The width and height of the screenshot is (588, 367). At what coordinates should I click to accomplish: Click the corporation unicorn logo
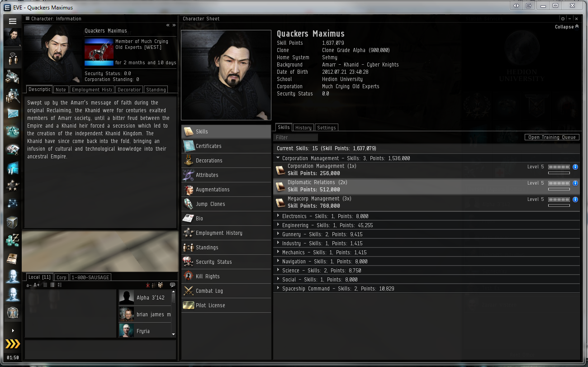click(99, 52)
